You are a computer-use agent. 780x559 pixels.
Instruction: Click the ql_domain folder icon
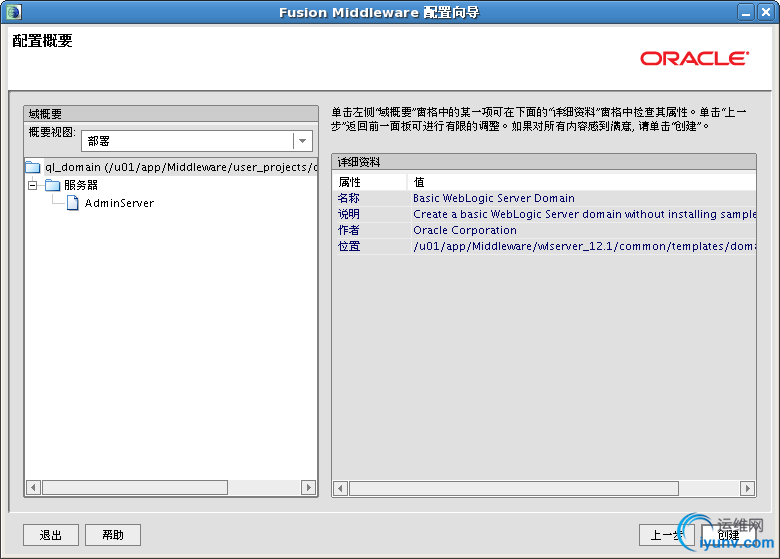pos(33,167)
